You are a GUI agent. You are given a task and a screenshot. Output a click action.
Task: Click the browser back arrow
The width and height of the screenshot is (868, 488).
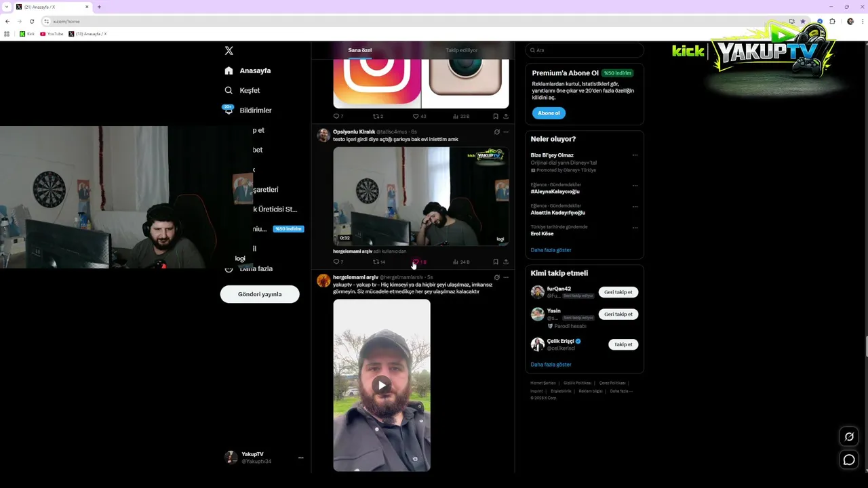(7, 21)
